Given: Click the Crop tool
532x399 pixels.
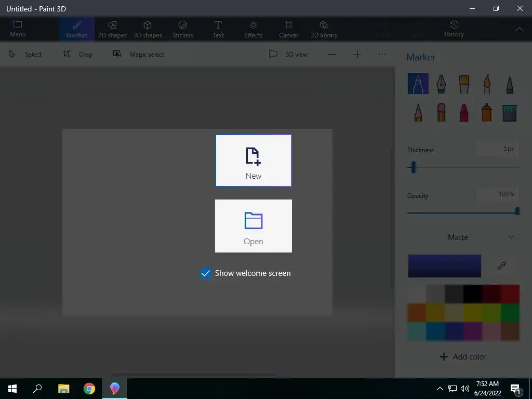Looking at the screenshot, I should (x=77, y=54).
